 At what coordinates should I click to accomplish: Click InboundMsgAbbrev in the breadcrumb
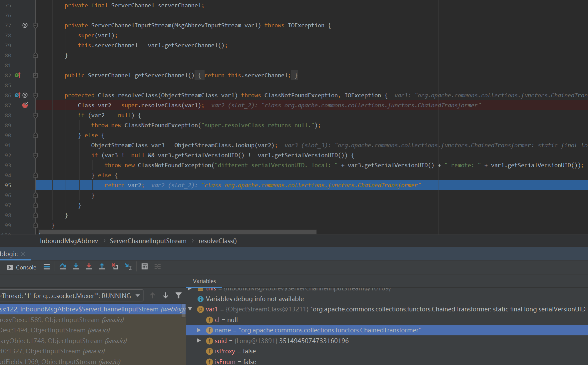[x=69, y=241]
